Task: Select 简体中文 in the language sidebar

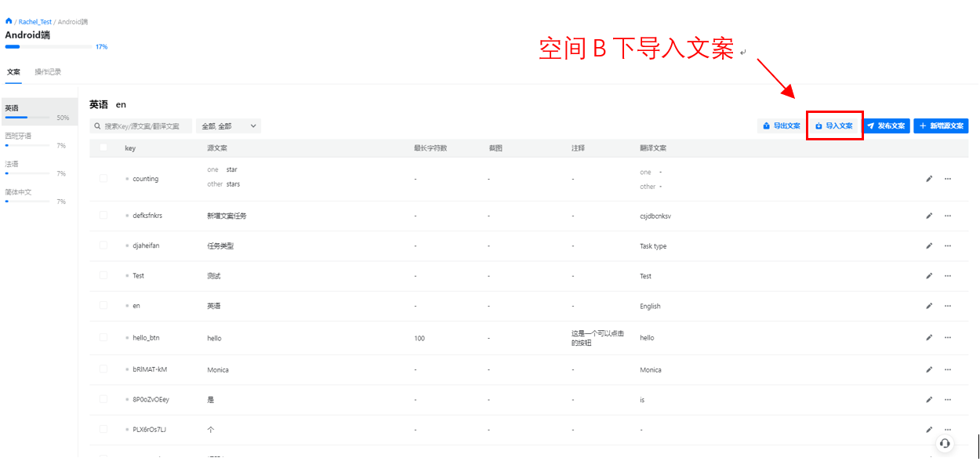Action: [x=17, y=192]
